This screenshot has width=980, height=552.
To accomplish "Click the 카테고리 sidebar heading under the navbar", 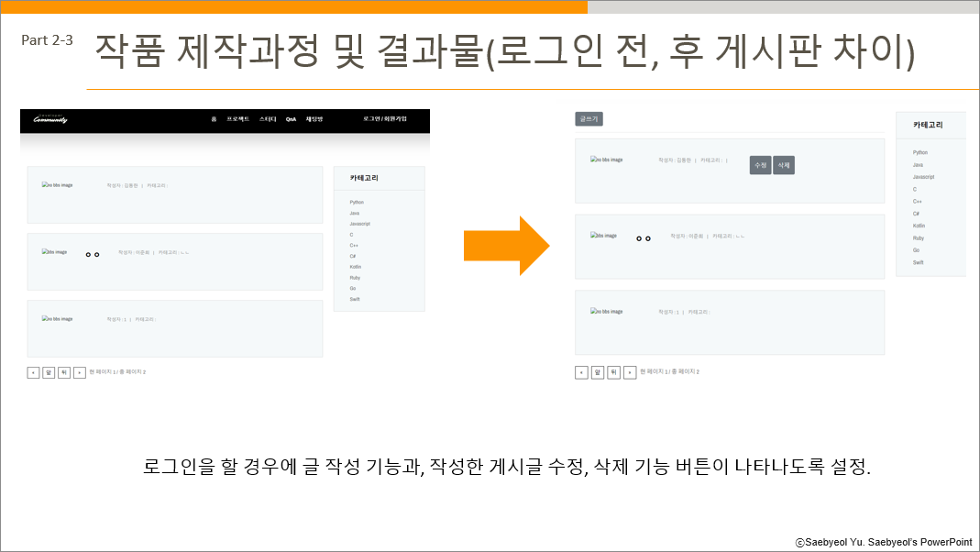I will tap(364, 178).
